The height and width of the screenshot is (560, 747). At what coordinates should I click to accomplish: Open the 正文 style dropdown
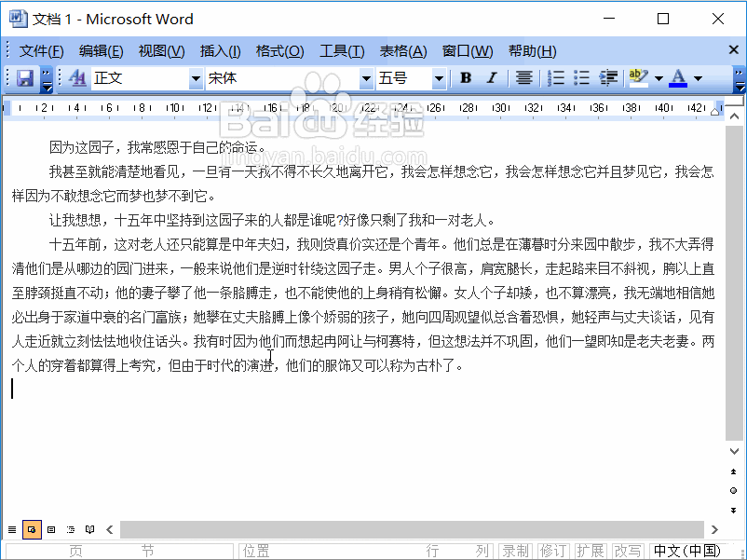click(194, 78)
